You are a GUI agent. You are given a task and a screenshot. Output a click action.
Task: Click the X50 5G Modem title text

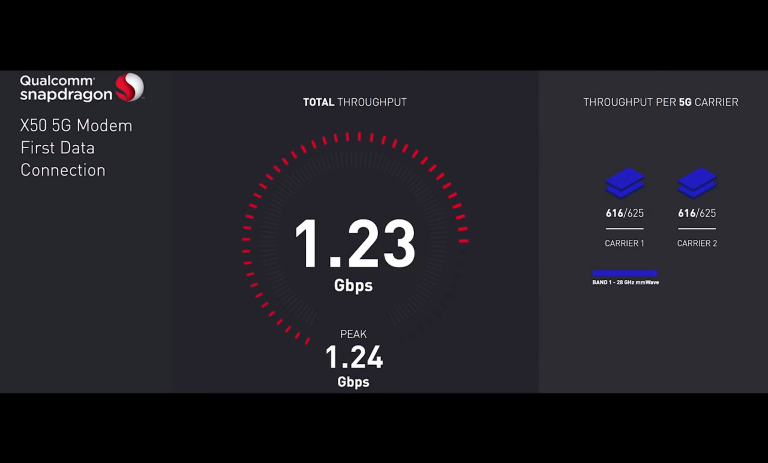pyautogui.click(x=76, y=126)
